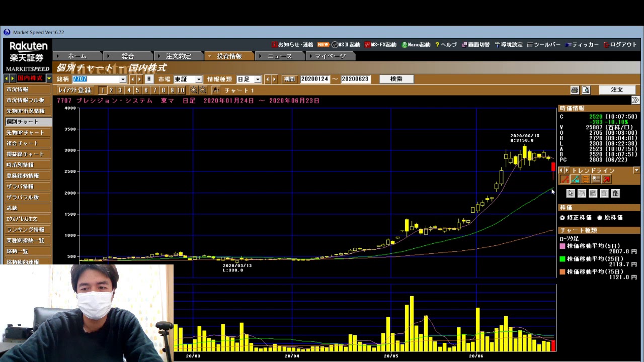Select the arrow pointer tool under trendline
Image resolution: width=644 pixels, height=362 pixels.
[x=570, y=194]
